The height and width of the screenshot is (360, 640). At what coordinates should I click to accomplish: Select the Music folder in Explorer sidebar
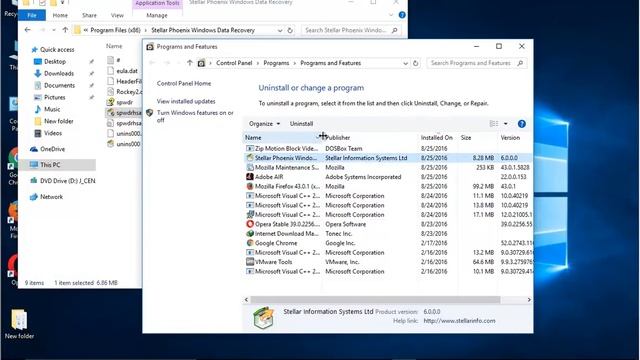[52, 109]
